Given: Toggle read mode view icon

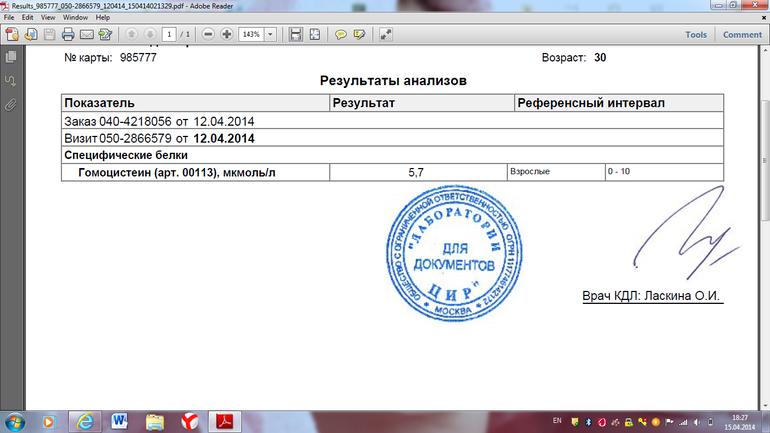Looking at the screenshot, I should 386,34.
